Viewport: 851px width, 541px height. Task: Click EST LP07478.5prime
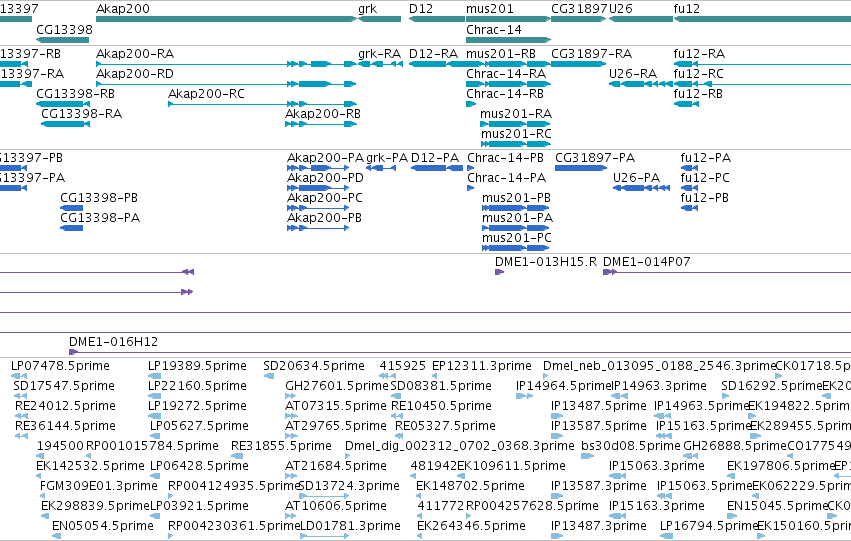(18, 376)
